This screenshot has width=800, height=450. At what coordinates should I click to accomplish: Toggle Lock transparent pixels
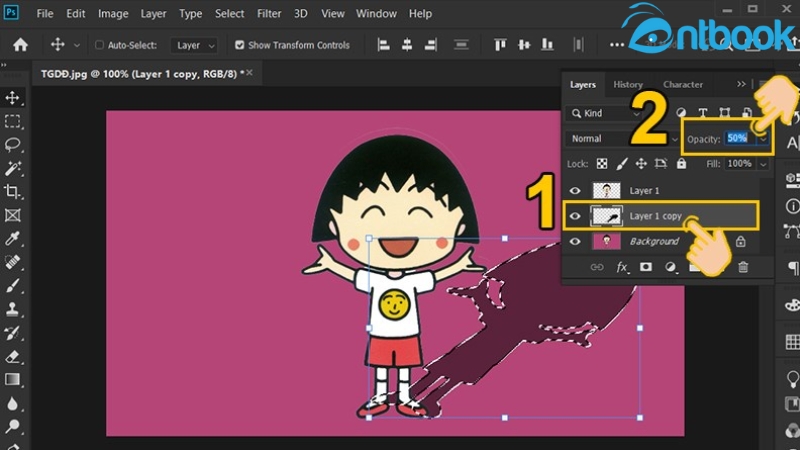pos(602,164)
